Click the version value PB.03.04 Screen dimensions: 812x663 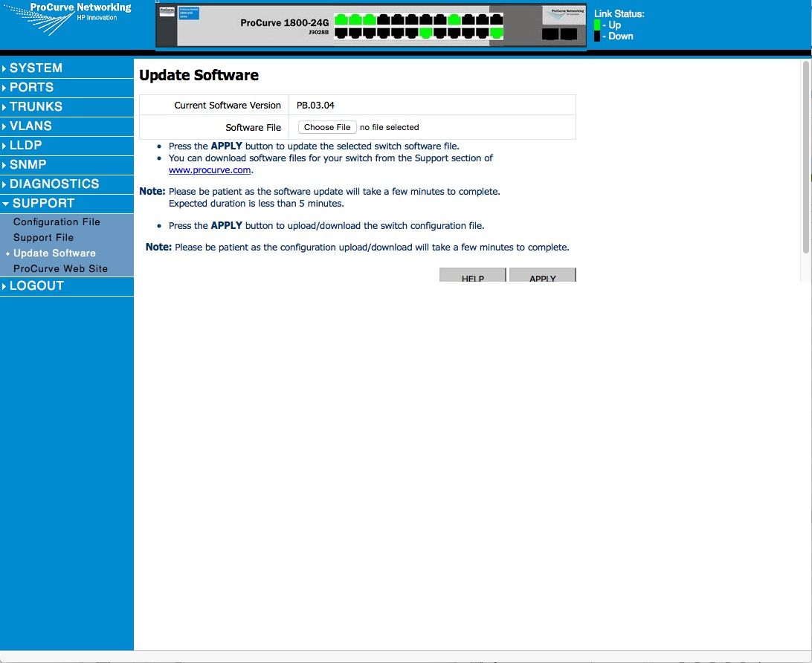coord(315,106)
